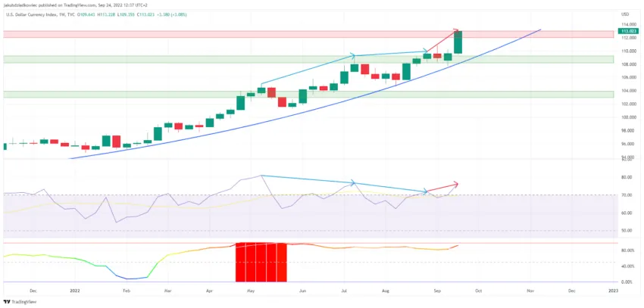Image resolution: width=644 pixels, height=308 pixels.
Task: Click the 100.000 level on the price axis
Action: 627,117
